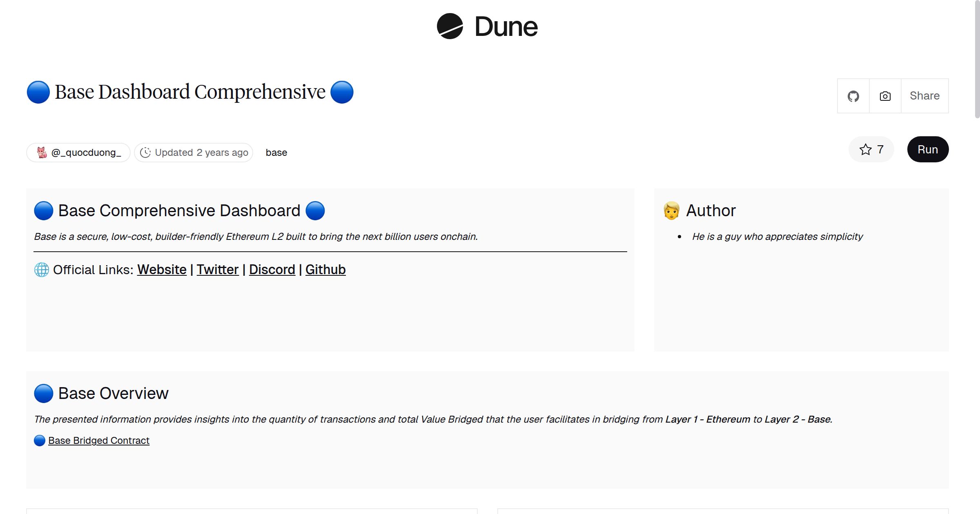This screenshot has height=514, width=980.
Task: Select the base tag
Action: (x=276, y=152)
